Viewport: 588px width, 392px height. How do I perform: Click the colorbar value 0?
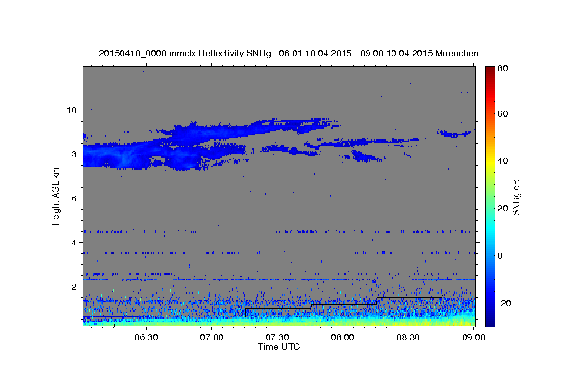[500, 256]
